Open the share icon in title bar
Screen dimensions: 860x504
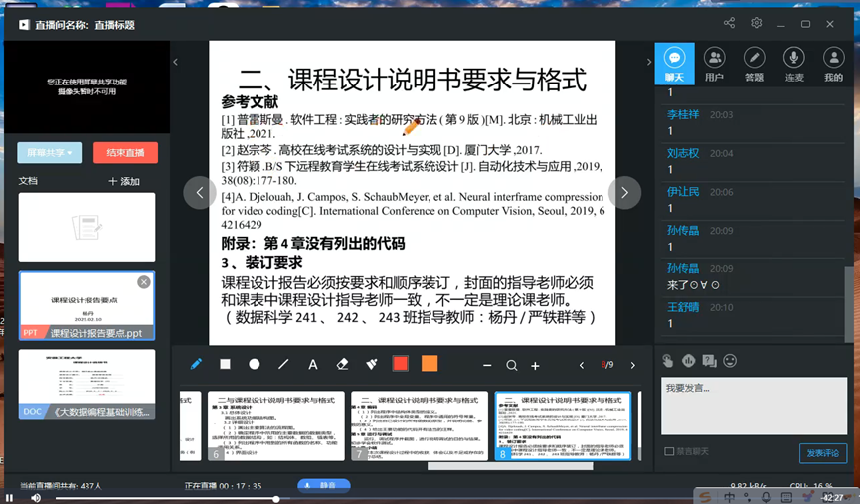(x=729, y=24)
